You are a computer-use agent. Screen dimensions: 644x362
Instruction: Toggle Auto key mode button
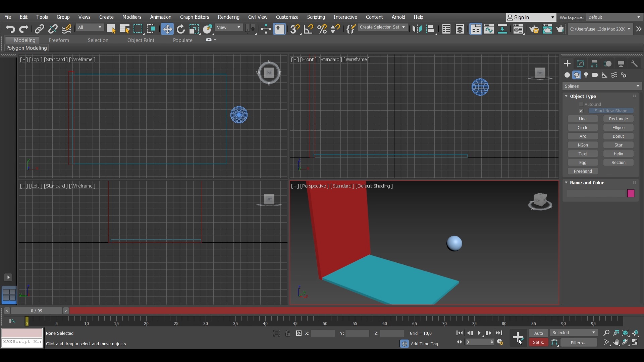point(538,333)
